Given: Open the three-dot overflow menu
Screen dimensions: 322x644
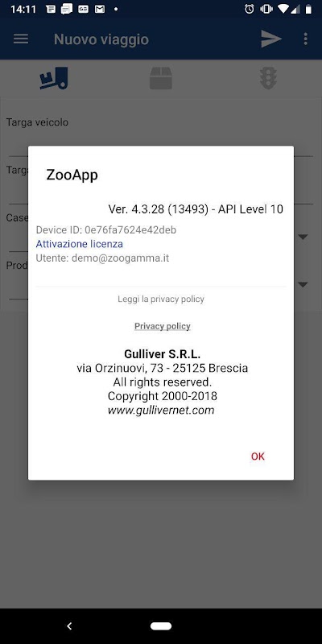Looking at the screenshot, I should (x=306, y=39).
